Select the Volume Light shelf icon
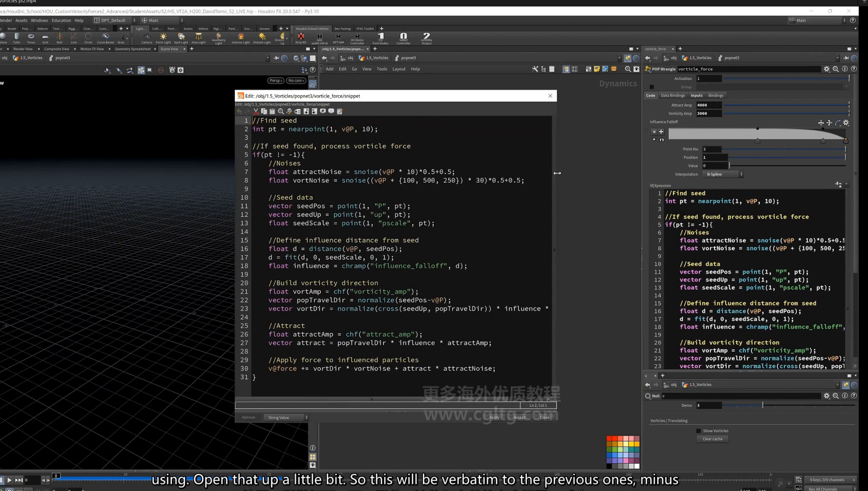The height and width of the screenshot is (491, 868). (x=241, y=38)
